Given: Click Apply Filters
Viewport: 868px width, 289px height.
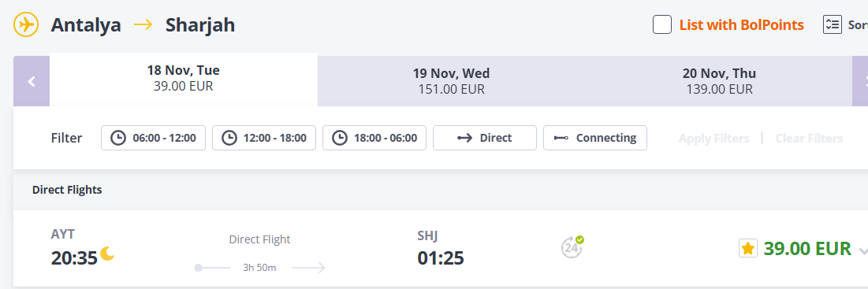Looking at the screenshot, I should (713, 138).
